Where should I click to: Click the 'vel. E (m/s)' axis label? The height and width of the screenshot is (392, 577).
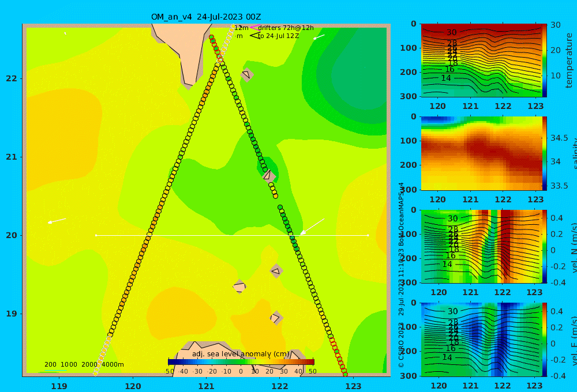574,341
